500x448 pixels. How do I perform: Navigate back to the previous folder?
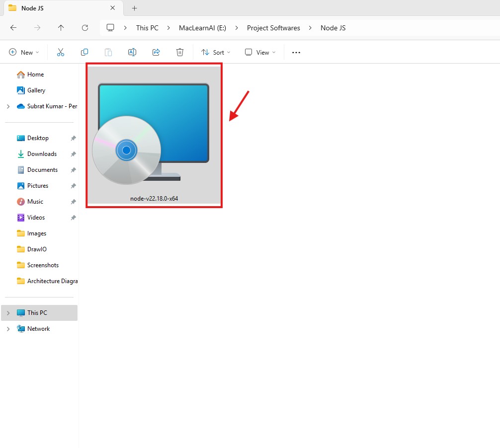(x=13, y=28)
